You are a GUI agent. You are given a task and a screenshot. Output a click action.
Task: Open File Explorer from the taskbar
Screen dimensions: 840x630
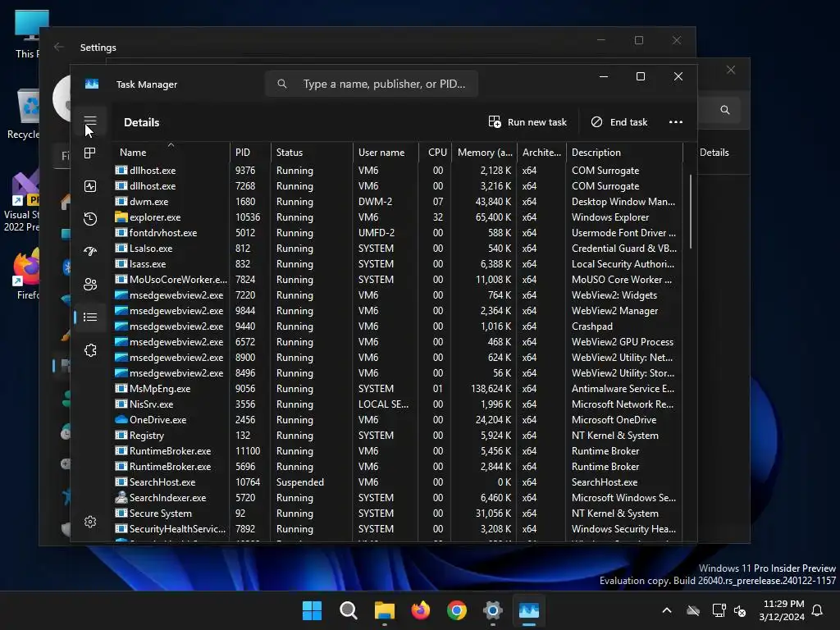coord(384,610)
